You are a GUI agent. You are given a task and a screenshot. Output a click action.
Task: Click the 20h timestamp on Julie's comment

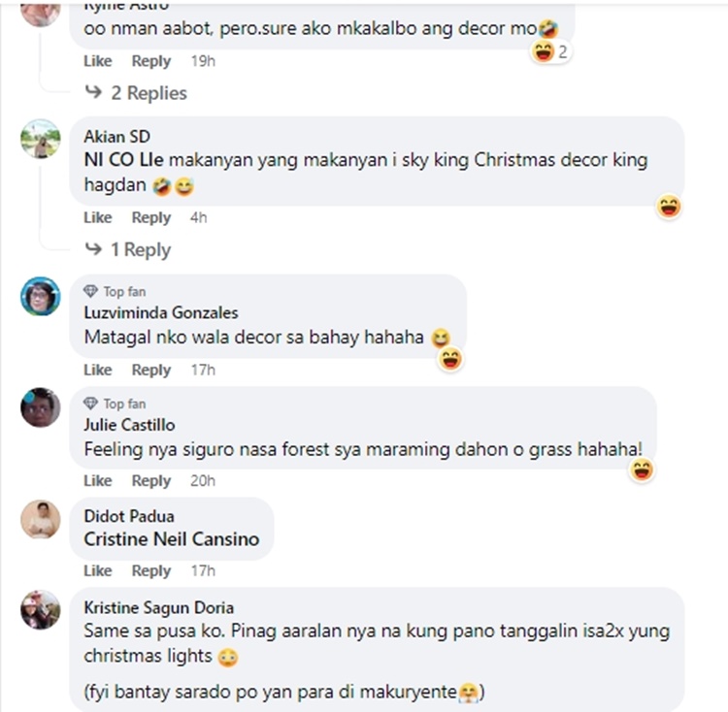203,481
